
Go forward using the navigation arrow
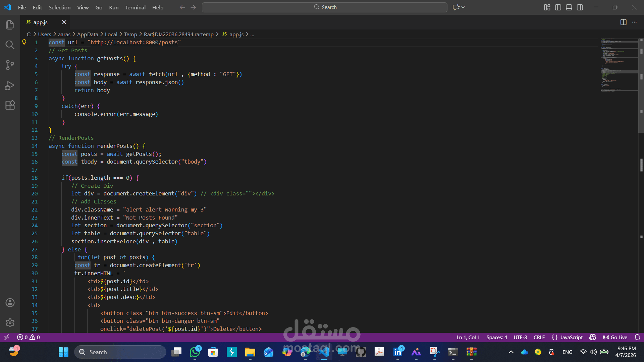pyautogui.click(x=193, y=7)
